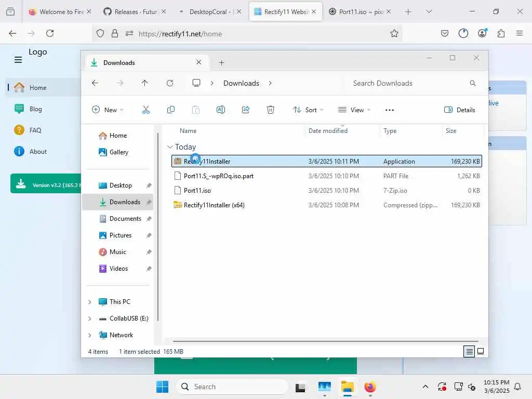Click Version v3.2 download button
The image size is (532, 399).
(x=46, y=183)
